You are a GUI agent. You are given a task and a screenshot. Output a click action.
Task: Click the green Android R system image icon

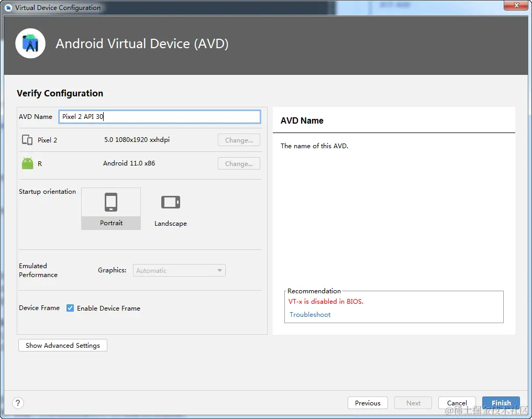(27, 163)
